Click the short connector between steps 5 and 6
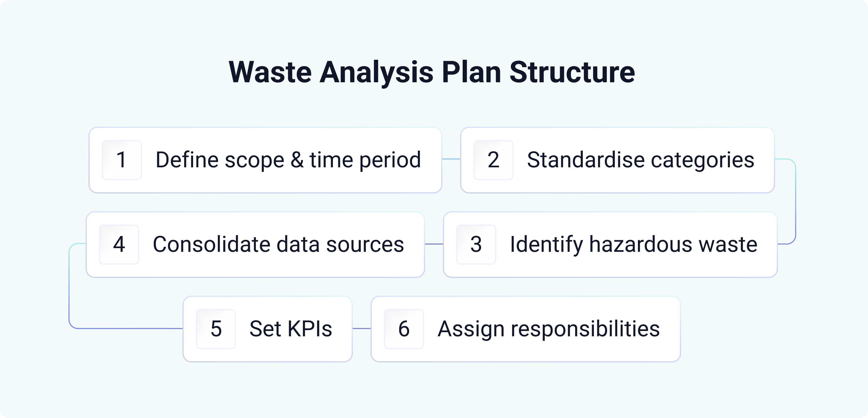This screenshot has height=418, width=868. [362, 328]
